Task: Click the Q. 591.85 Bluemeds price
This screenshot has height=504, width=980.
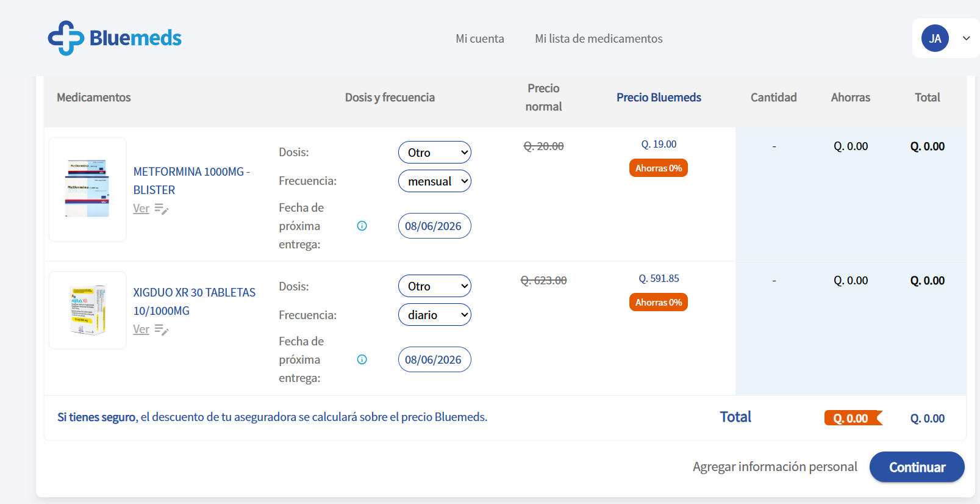Action: pos(659,278)
